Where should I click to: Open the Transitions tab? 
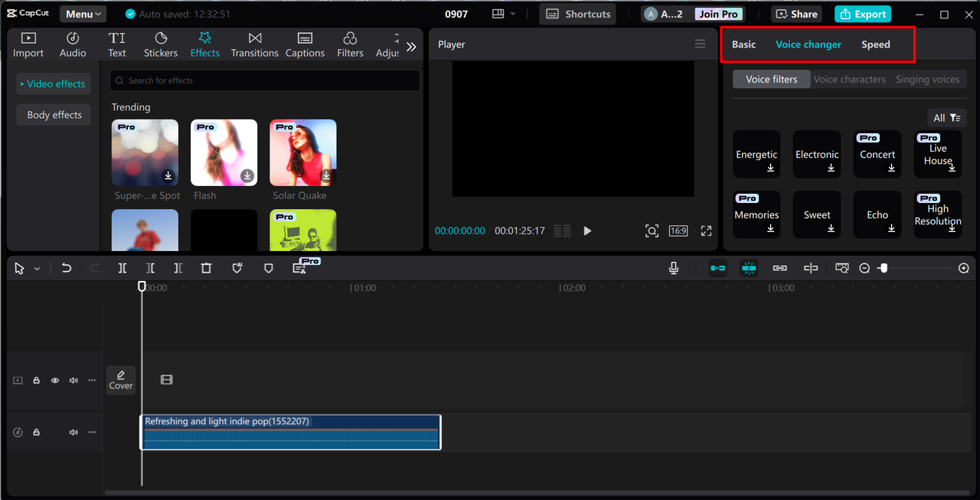(x=255, y=44)
